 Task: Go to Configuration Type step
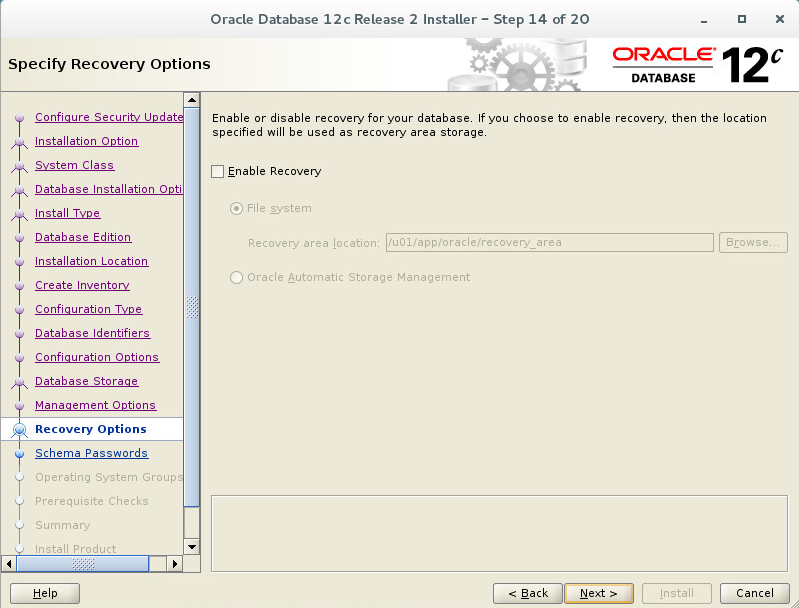pos(89,309)
